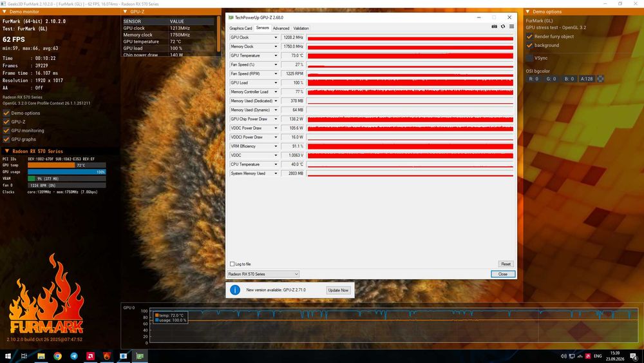This screenshot has width=644, height=363.
Task: Click the GPU Load value 100 %
Action: pos(293,83)
